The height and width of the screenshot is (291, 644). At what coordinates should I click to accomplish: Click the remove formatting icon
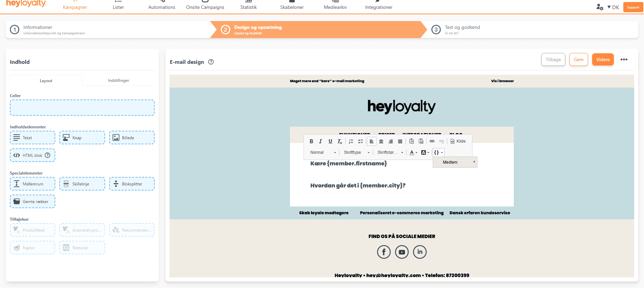tap(339, 141)
